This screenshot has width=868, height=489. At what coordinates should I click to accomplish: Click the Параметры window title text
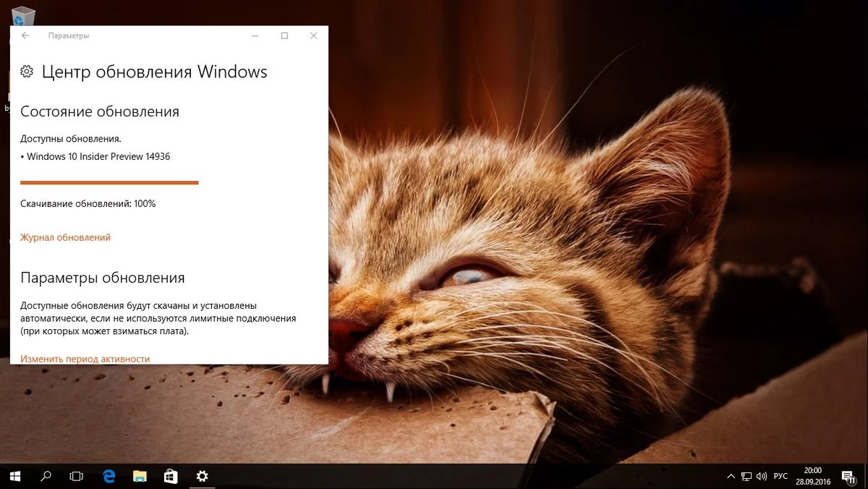pos(68,35)
